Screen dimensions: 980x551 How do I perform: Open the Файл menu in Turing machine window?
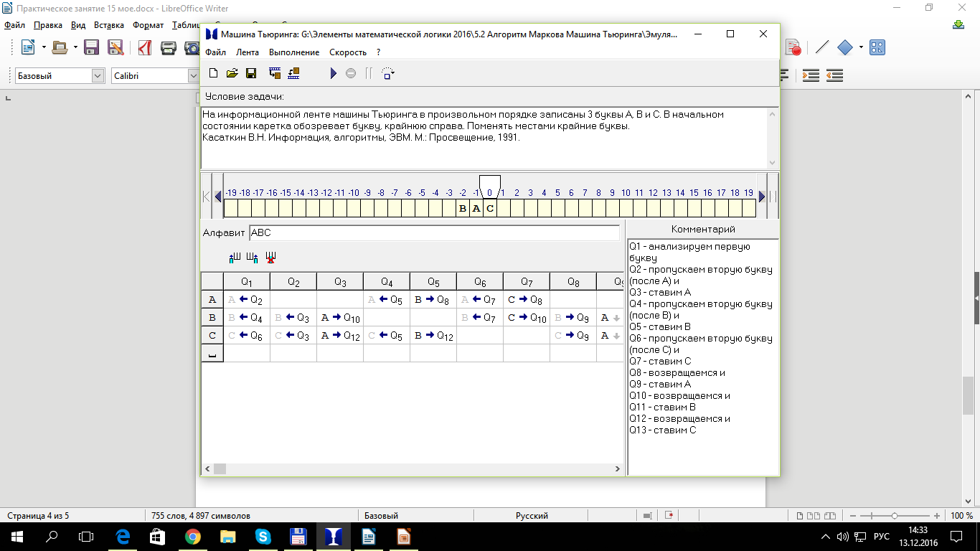click(x=215, y=52)
